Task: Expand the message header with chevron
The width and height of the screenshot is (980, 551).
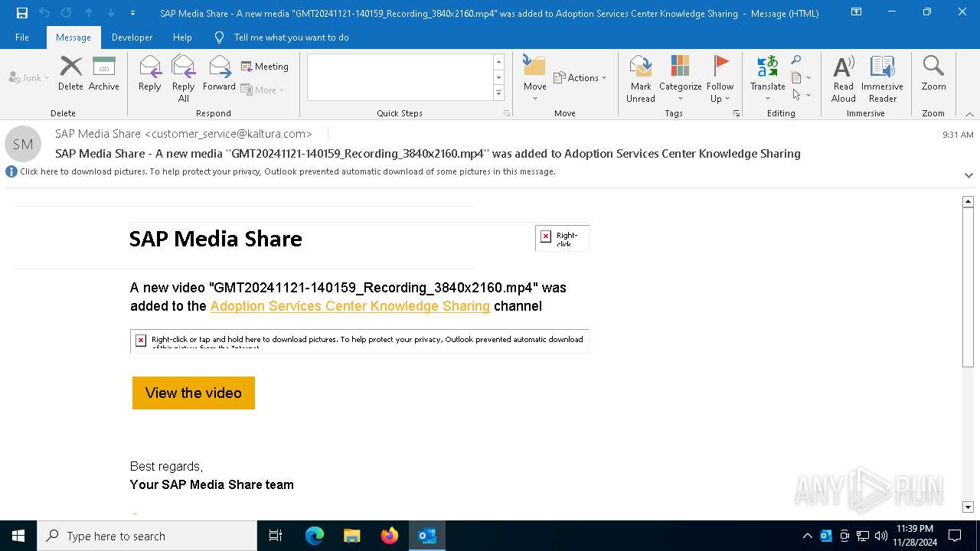Action: click(969, 175)
